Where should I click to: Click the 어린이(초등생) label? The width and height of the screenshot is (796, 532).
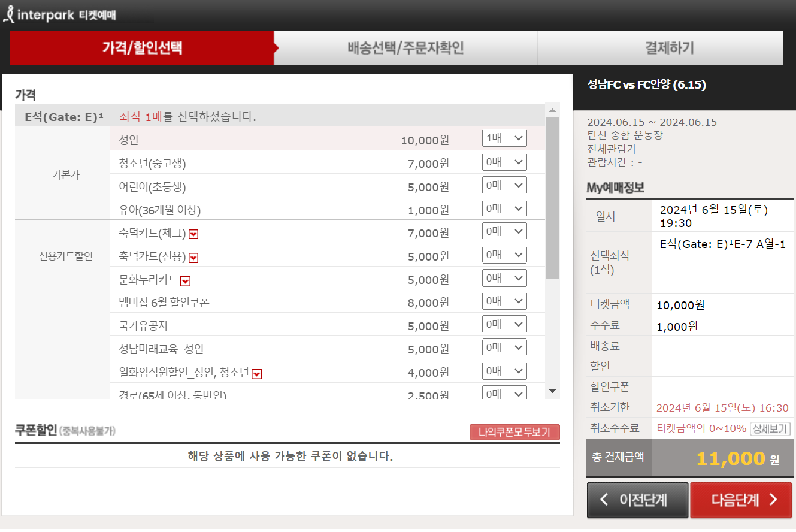coord(153,187)
